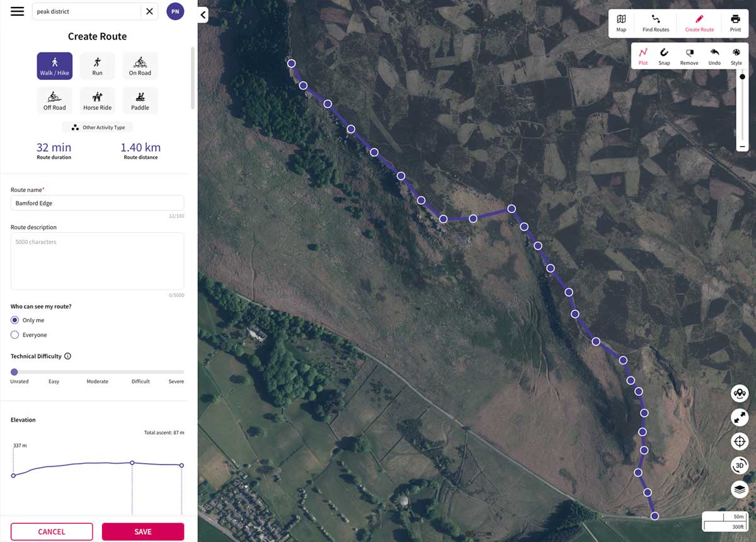Image resolution: width=756 pixels, height=542 pixels.
Task: Open the hamburger main menu
Action: point(18,11)
